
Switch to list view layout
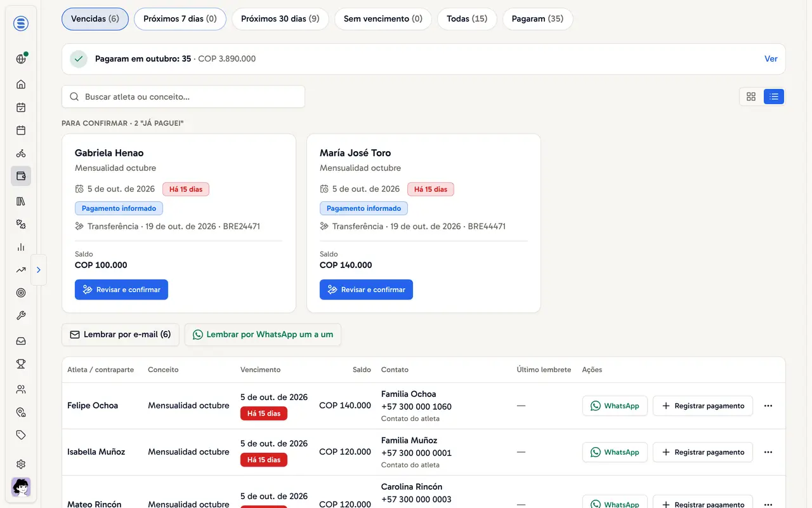(774, 97)
